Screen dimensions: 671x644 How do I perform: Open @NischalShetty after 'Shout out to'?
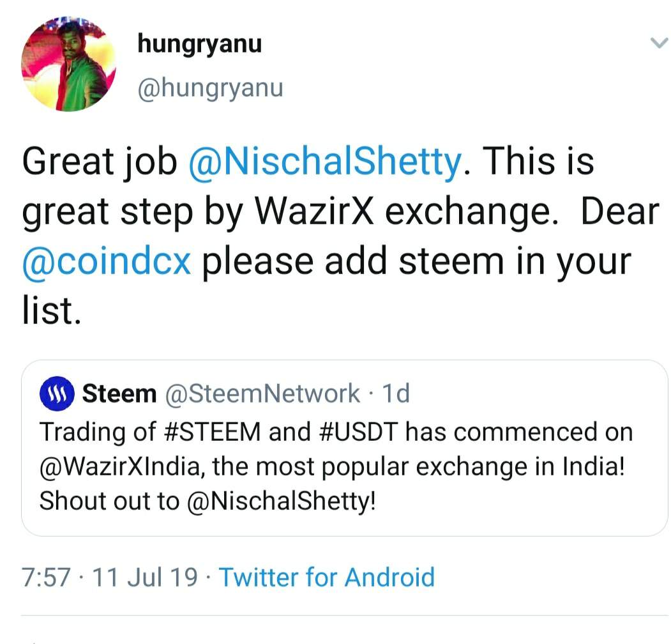coord(282,502)
